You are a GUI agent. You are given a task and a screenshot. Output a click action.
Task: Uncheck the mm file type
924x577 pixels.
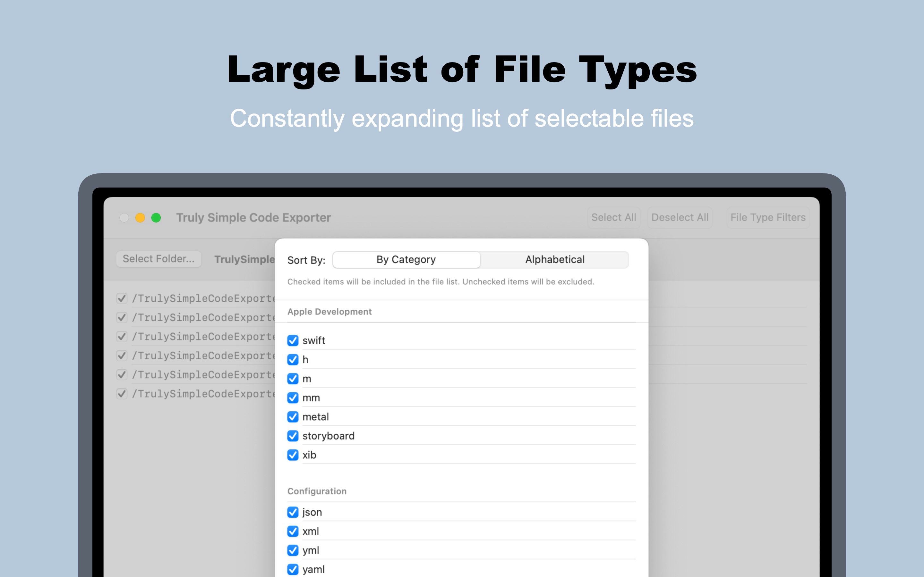click(293, 397)
